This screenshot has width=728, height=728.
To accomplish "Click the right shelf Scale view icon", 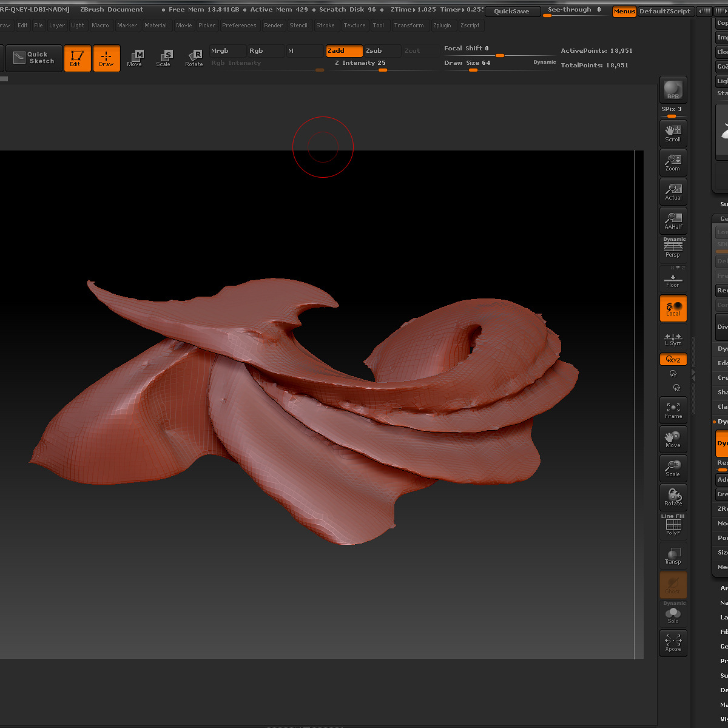I will pyautogui.click(x=673, y=468).
